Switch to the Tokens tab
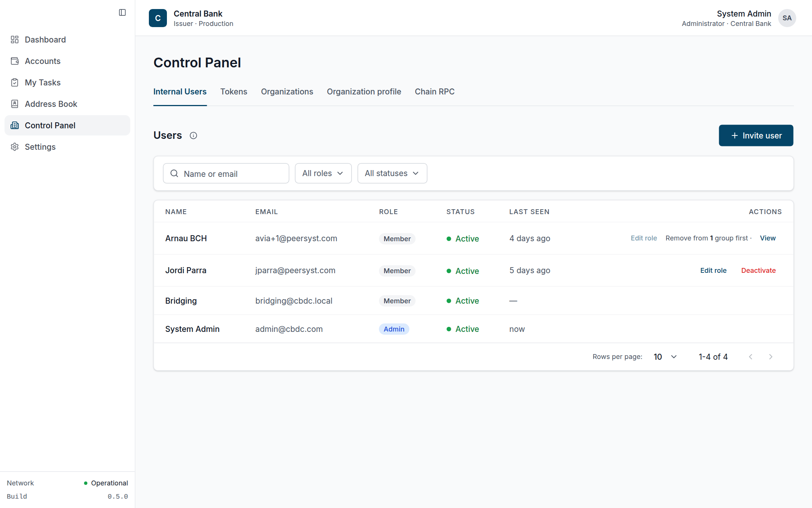 tap(234, 91)
